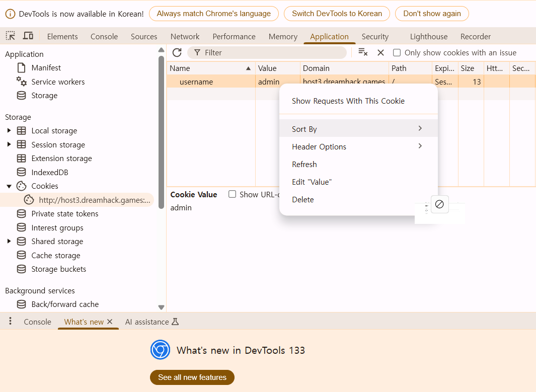Focus the cookie Filter input field
This screenshot has width=536, height=392.
point(267,53)
